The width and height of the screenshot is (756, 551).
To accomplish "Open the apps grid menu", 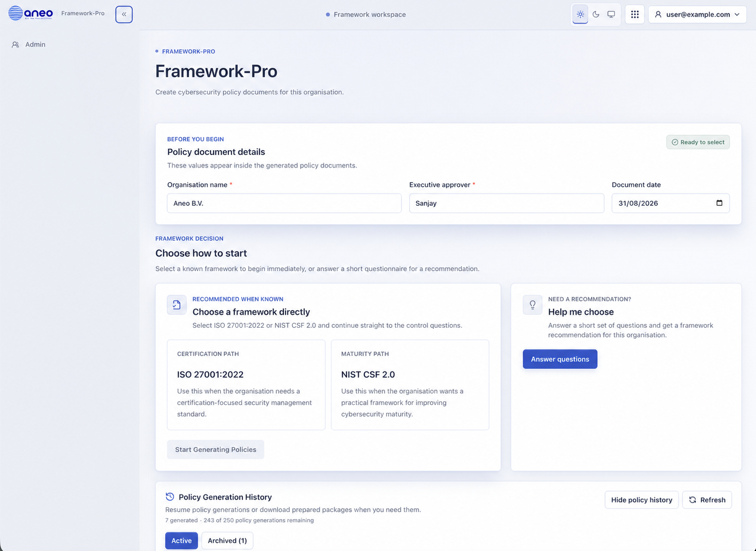I will click(x=635, y=14).
